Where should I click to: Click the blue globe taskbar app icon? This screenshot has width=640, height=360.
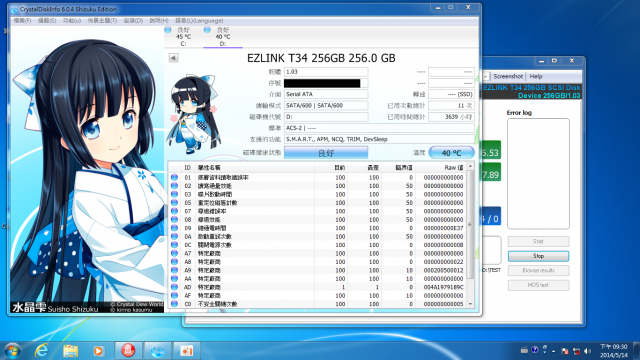pos(158,351)
